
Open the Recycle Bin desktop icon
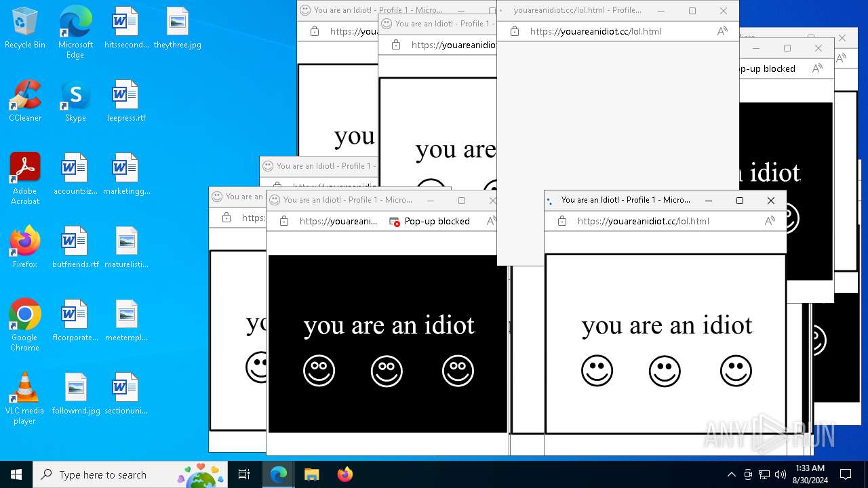(25, 28)
